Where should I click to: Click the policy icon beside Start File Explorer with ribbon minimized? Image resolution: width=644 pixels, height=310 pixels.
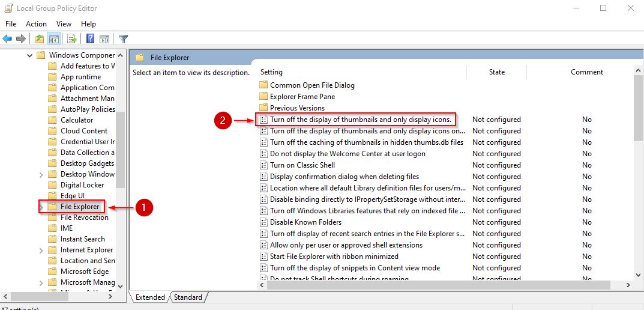tap(263, 257)
